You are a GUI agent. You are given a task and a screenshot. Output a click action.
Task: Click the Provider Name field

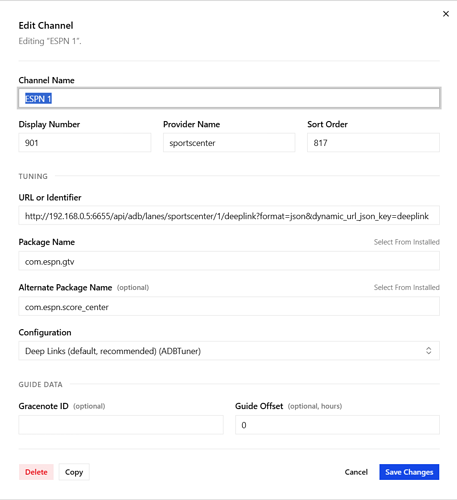click(229, 143)
